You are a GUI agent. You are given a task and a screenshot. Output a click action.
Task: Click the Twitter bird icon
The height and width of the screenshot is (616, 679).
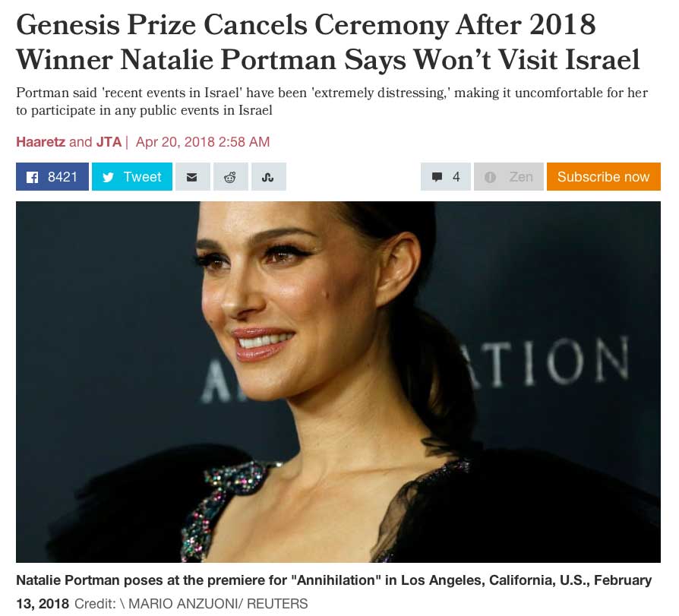point(109,177)
